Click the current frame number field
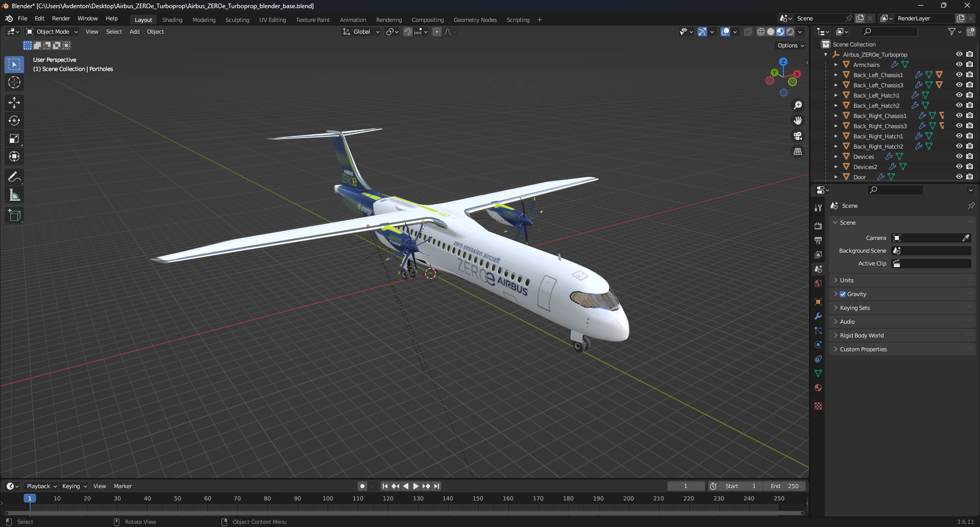 685,486
